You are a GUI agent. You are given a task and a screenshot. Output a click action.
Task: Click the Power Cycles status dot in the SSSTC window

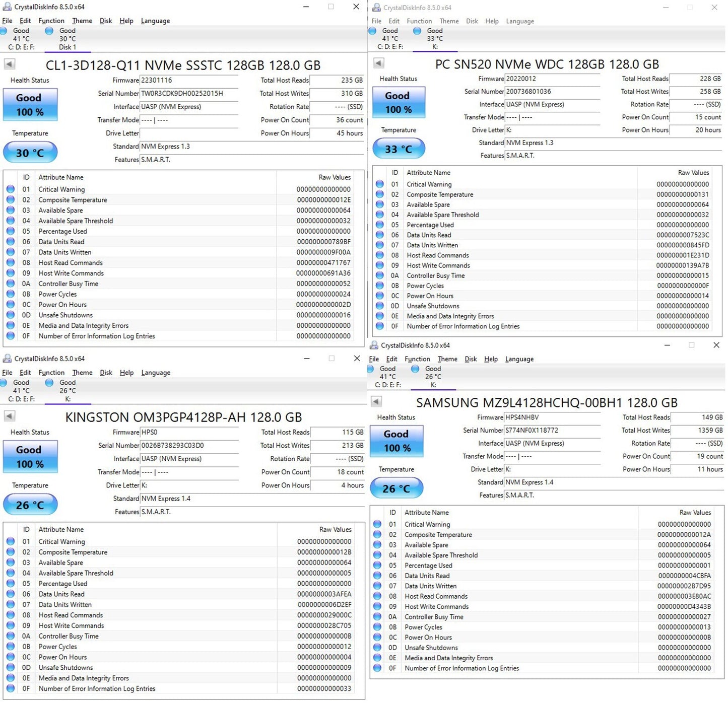point(11,294)
